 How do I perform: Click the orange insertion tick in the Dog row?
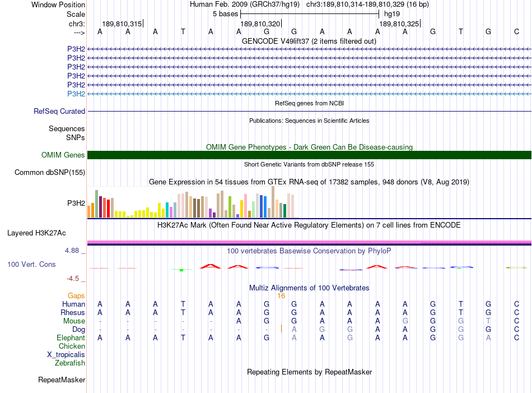[281, 329]
